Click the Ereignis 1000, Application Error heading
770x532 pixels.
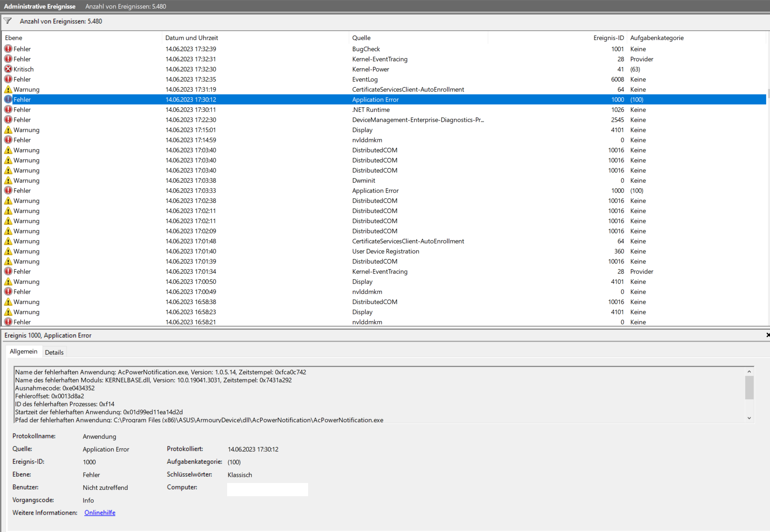click(x=48, y=335)
